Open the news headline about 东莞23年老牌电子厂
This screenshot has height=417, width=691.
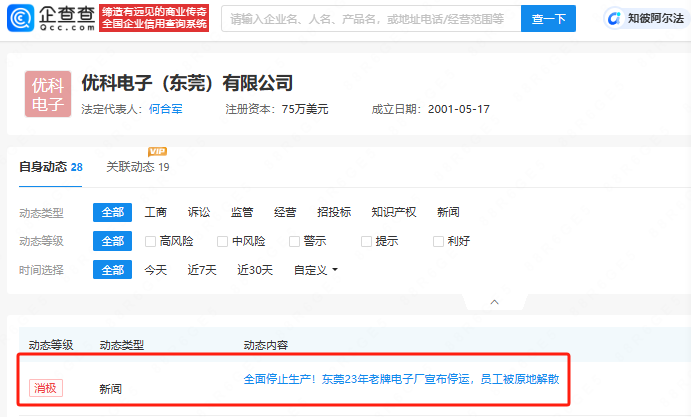[x=401, y=379]
